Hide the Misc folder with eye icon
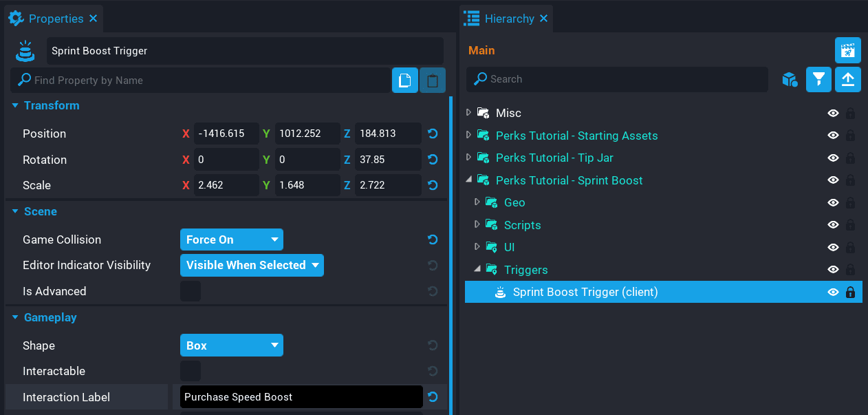868x415 pixels. tap(833, 113)
